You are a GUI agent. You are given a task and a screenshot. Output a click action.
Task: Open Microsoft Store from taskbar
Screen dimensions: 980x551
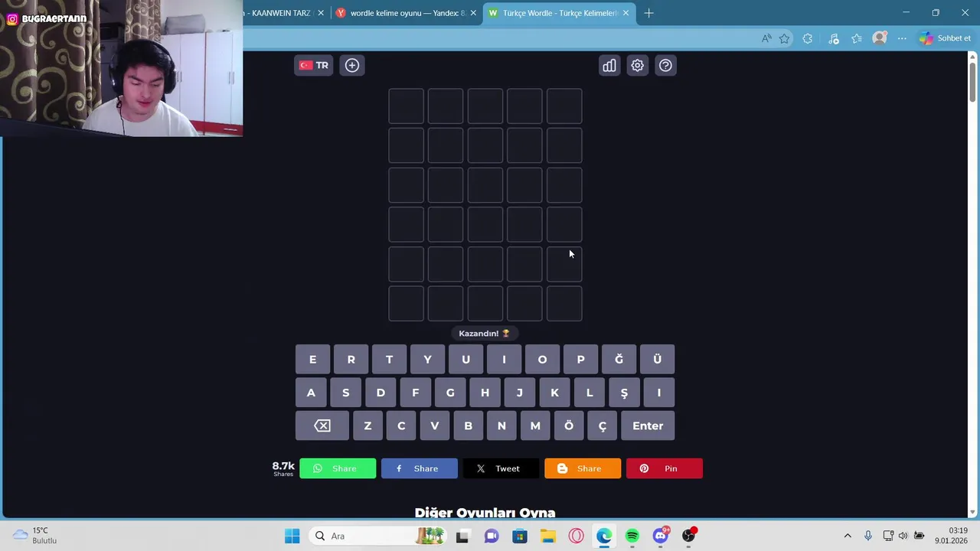(519, 536)
